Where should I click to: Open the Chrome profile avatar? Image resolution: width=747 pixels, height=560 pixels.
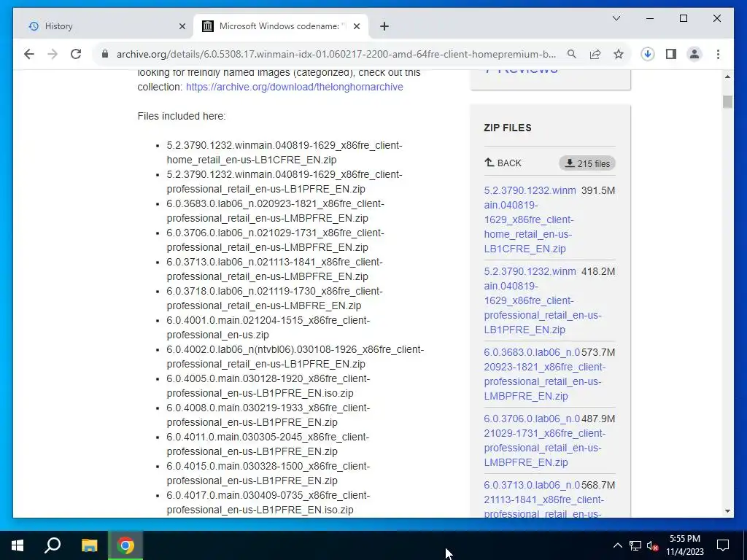694,54
